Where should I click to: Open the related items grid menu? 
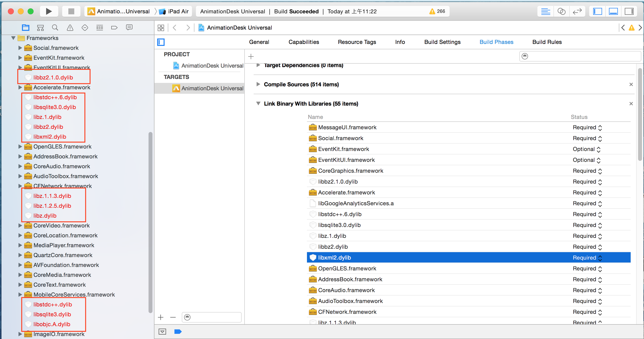(161, 27)
